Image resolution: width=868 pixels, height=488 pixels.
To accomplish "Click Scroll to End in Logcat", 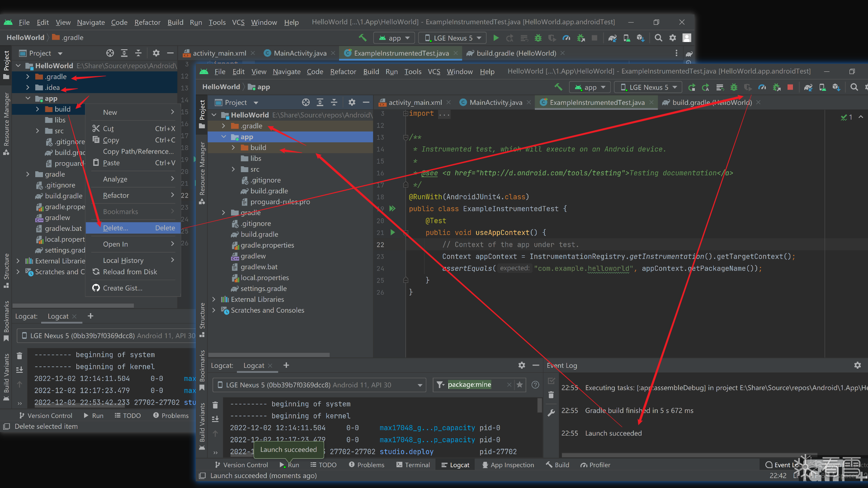I will point(215,419).
